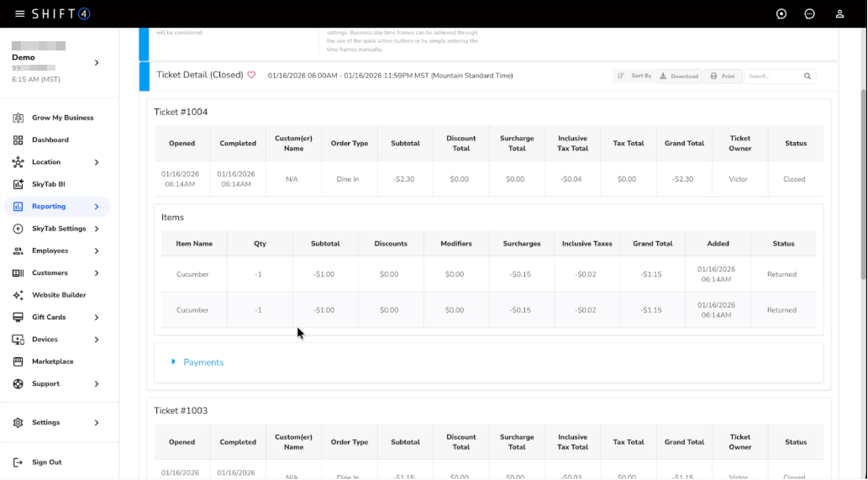Open Website Builder sparkle icon
Viewport: 868px width, 480px height.
coord(18,295)
